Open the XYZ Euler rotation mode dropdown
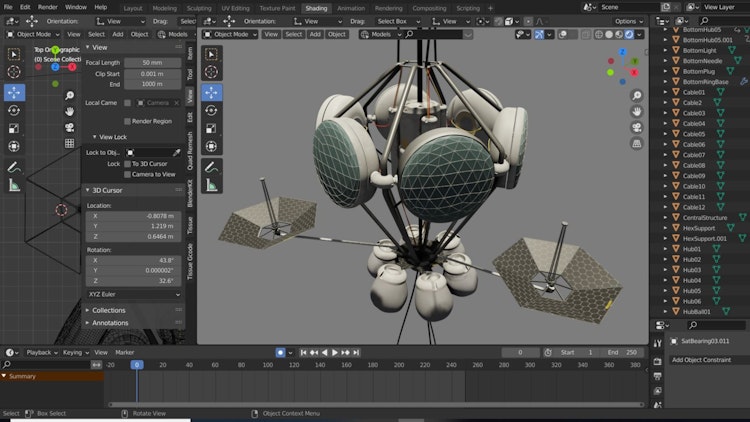The height and width of the screenshot is (422, 750). (x=134, y=294)
